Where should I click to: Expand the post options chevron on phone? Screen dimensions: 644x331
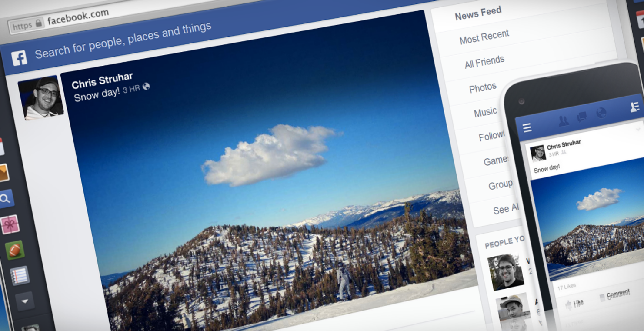(638, 129)
